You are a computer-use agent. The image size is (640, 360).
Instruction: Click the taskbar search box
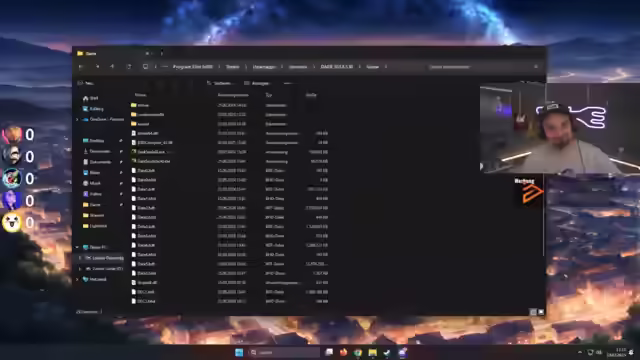tap(284, 352)
